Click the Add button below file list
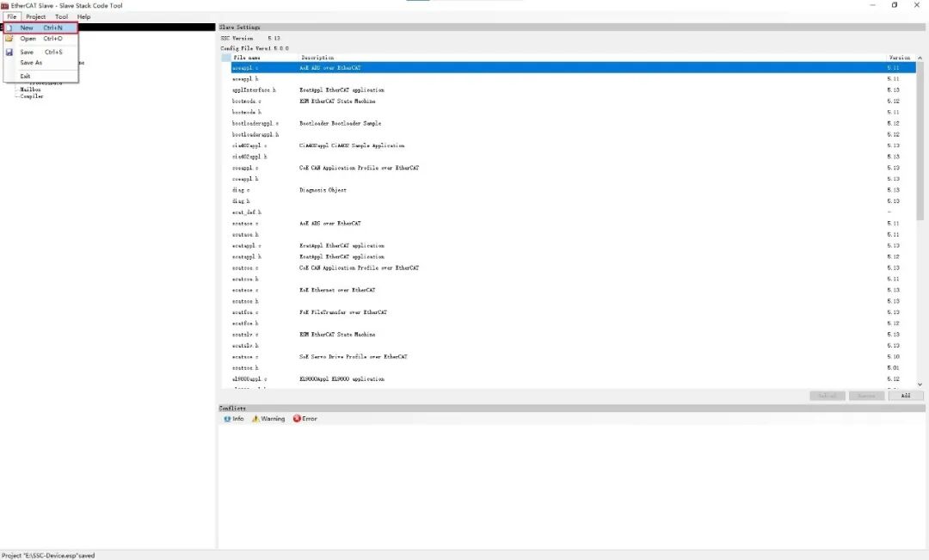The height and width of the screenshot is (560, 929). [905, 396]
